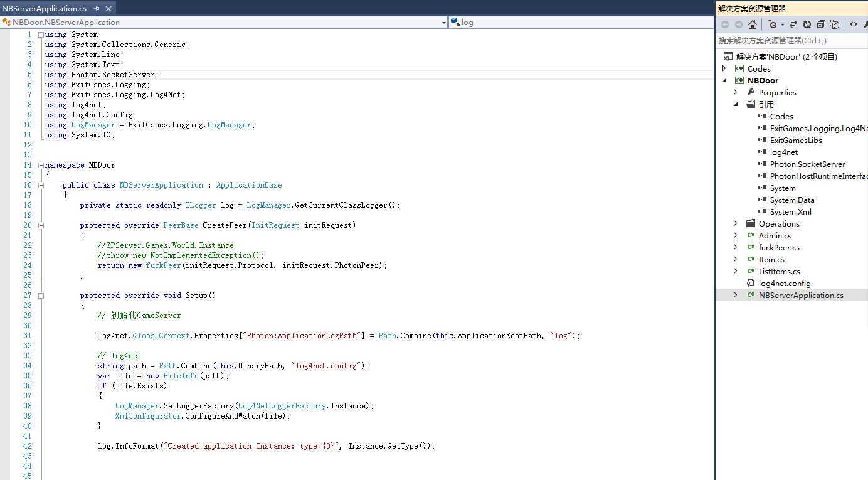Expand the fuckPeer.cs file node
868x480 pixels.
736,247
